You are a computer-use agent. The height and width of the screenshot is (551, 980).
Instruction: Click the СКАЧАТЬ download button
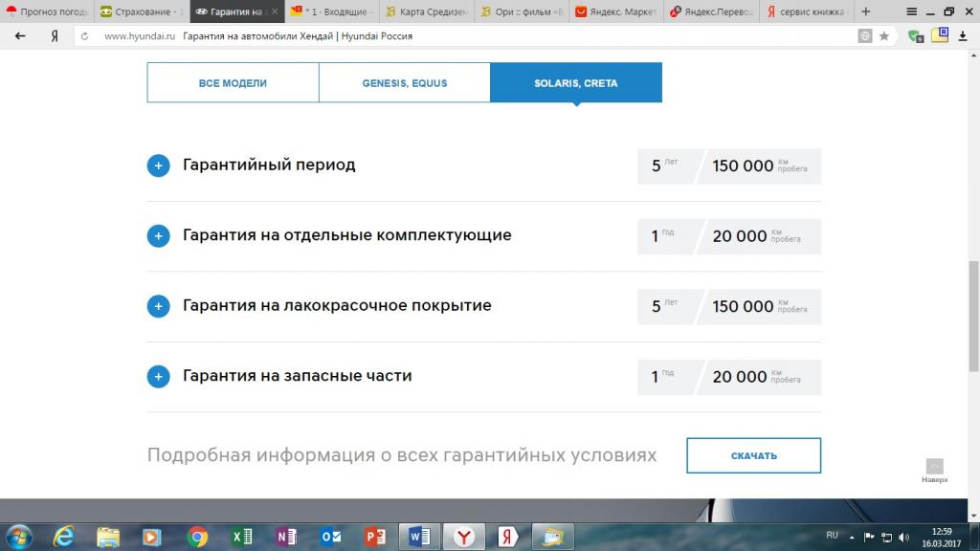point(754,455)
